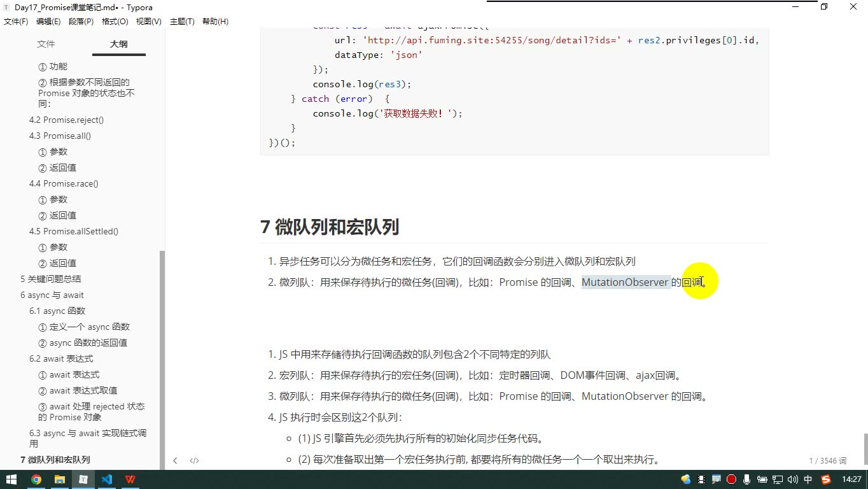Switch to the 文件 sidebar tab
This screenshot has height=489, width=868.
click(46, 44)
